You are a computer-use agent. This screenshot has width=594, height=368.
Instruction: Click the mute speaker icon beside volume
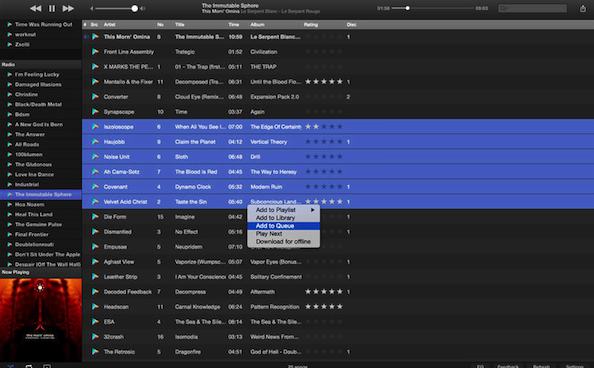(x=91, y=8)
